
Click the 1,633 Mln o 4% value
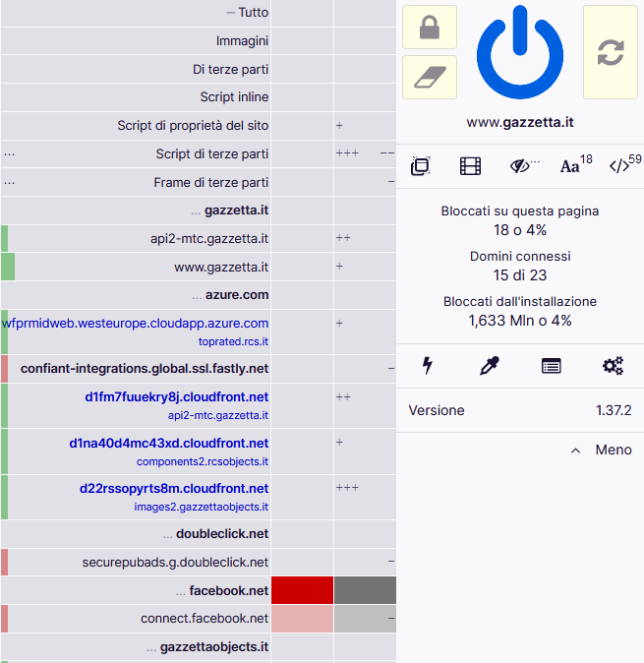pos(520,321)
